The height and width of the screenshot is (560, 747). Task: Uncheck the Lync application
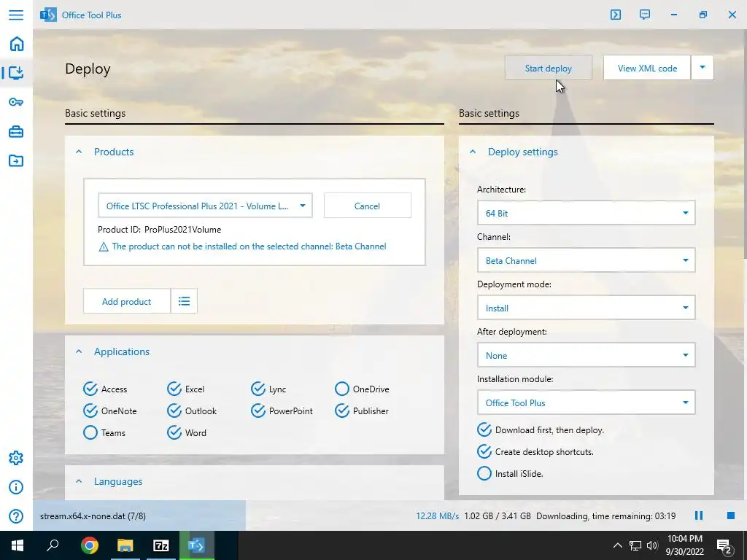click(x=268, y=389)
